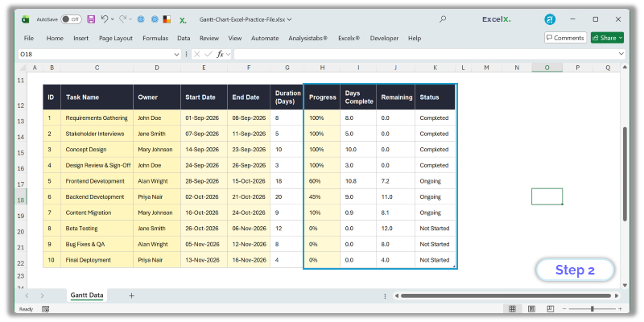Click the first blue circular toolbar icon

tap(141, 19)
